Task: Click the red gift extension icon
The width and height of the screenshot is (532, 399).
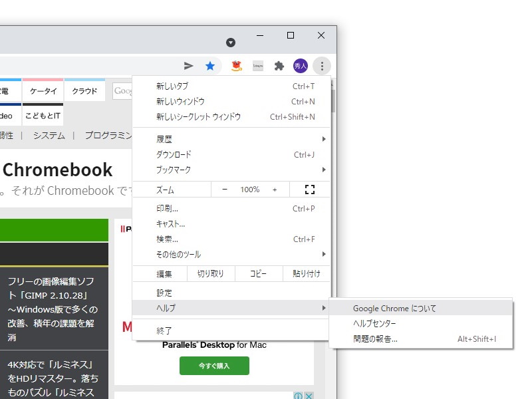Action: (x=235, y=66)
